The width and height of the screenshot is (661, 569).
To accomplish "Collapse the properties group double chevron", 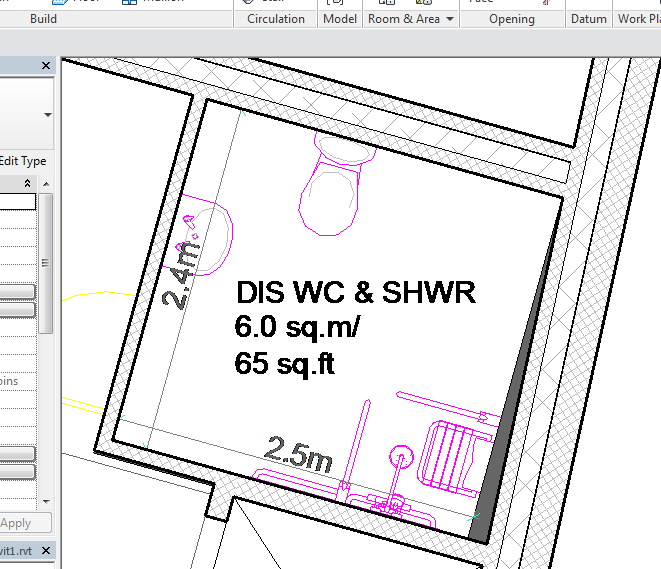I will point(27,183).
